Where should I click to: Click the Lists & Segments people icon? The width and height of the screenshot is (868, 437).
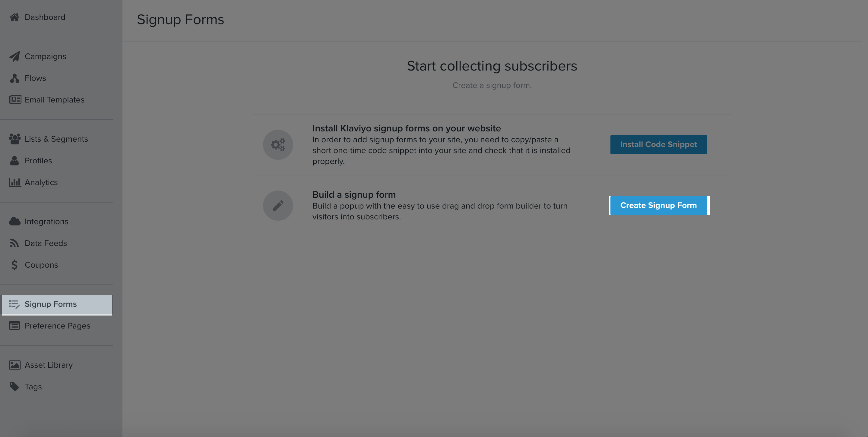pyautogui.click(x=15, y=139)
